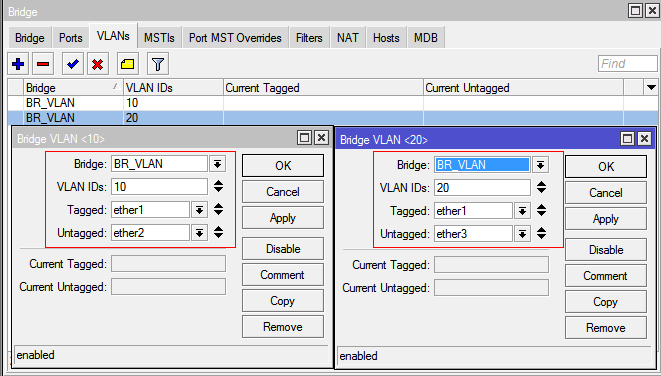Cancel the VLAN 10 dialog
The image size is (661, 376).
[x=283, y=192]
